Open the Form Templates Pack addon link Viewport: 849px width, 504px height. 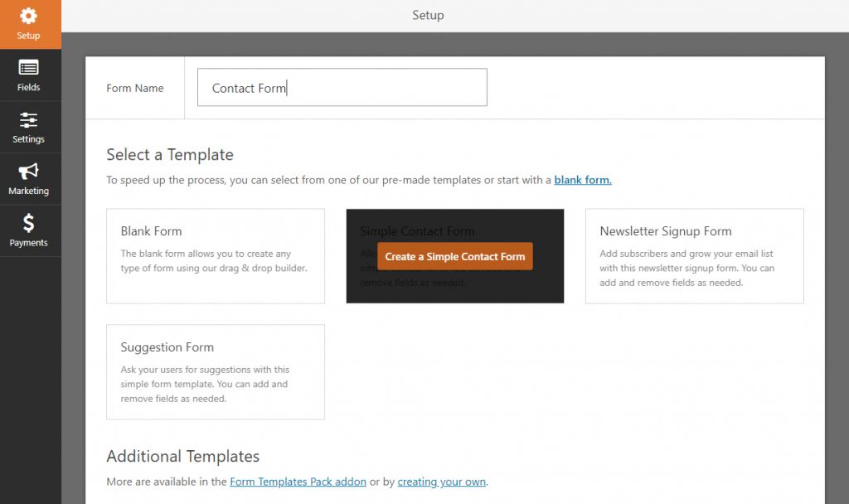(298, 482)
